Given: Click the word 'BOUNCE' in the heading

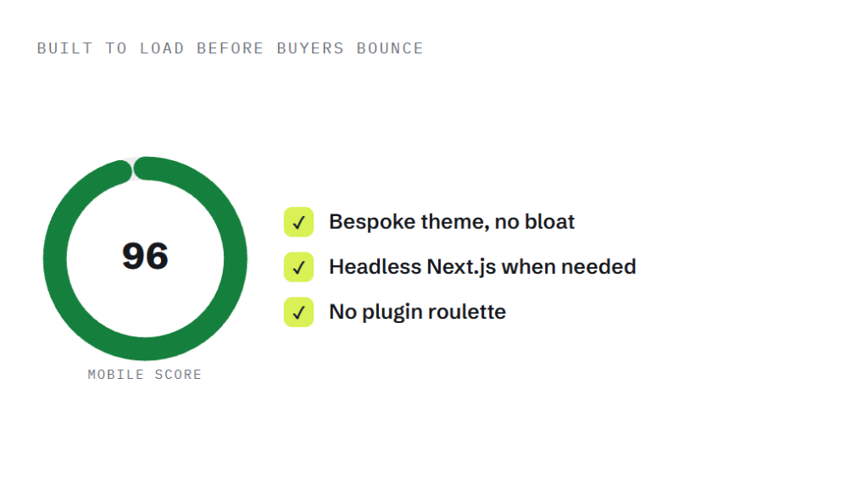Looking at the screenshot, I should 390,48.
